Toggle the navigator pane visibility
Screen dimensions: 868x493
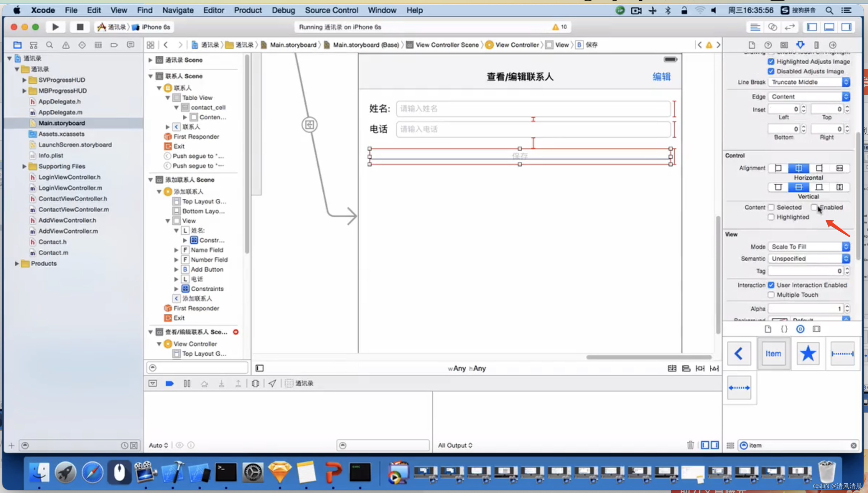812,27
